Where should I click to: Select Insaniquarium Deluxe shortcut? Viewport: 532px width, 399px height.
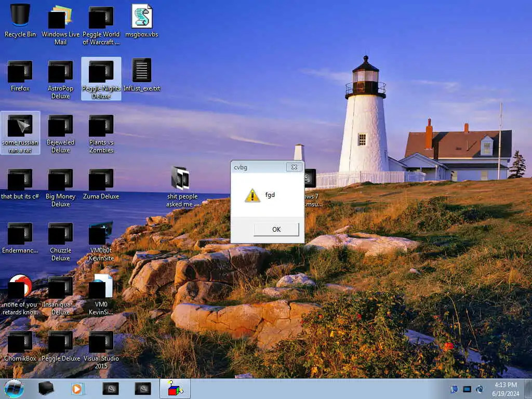point(60,295)
